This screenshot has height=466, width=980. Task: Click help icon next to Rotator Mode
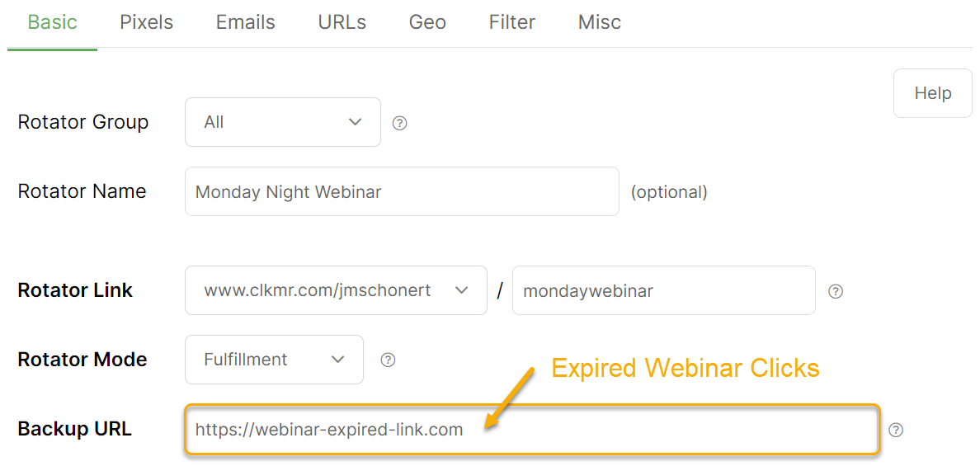(388, 360)
